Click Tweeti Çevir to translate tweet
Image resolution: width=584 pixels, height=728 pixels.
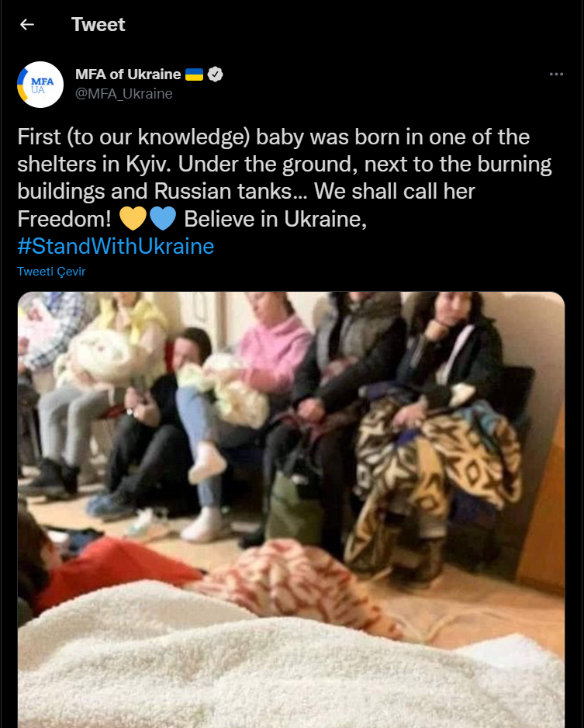click(x=51, y=272)
